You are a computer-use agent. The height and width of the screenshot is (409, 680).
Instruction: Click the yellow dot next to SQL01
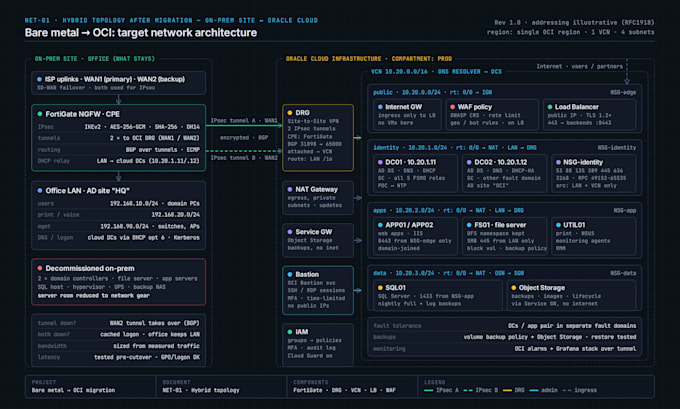tap(380, 288)
